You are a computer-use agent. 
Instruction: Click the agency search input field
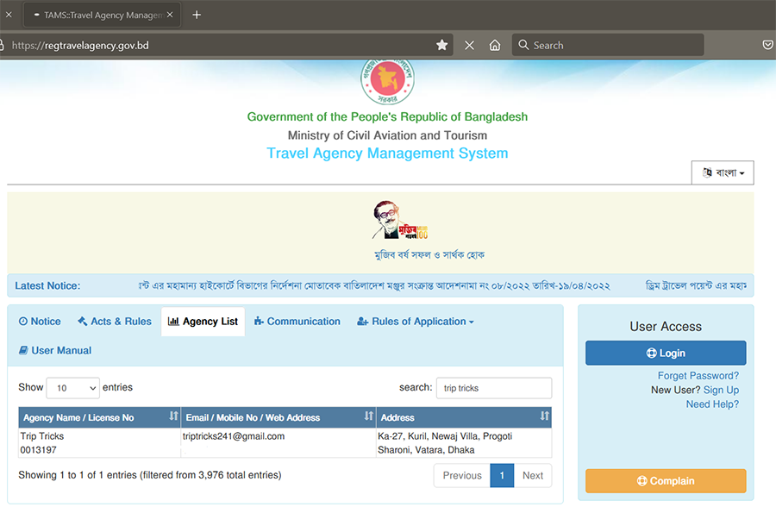[493, 388]
